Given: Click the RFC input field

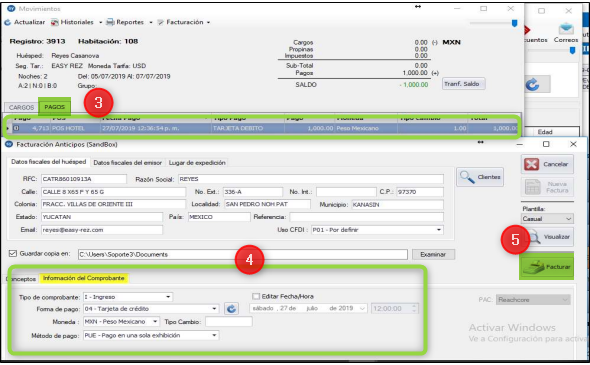Looking at the screenshot, I should click(x=84, y=179).
